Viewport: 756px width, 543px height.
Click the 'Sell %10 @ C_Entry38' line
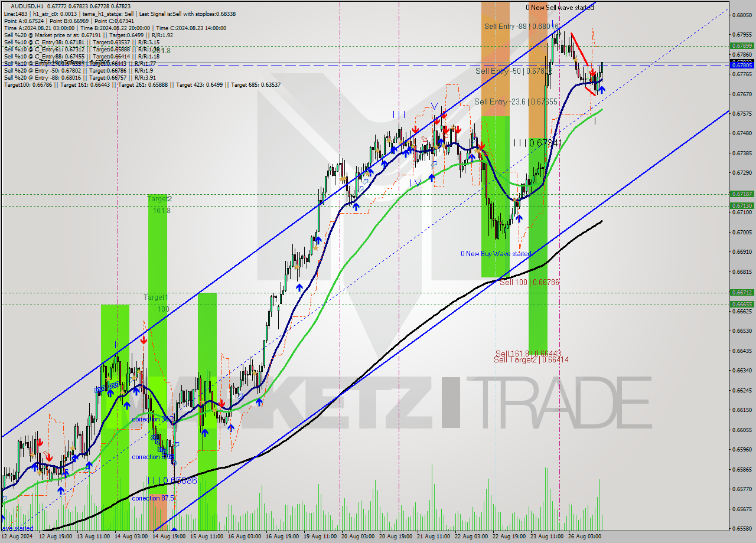(x=82, y=42)
